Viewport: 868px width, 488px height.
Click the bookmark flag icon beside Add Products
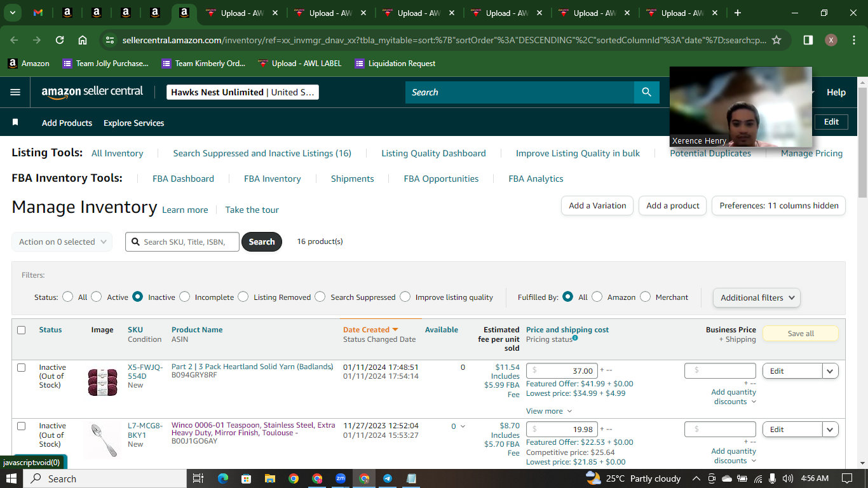click(x=15, y=122)
